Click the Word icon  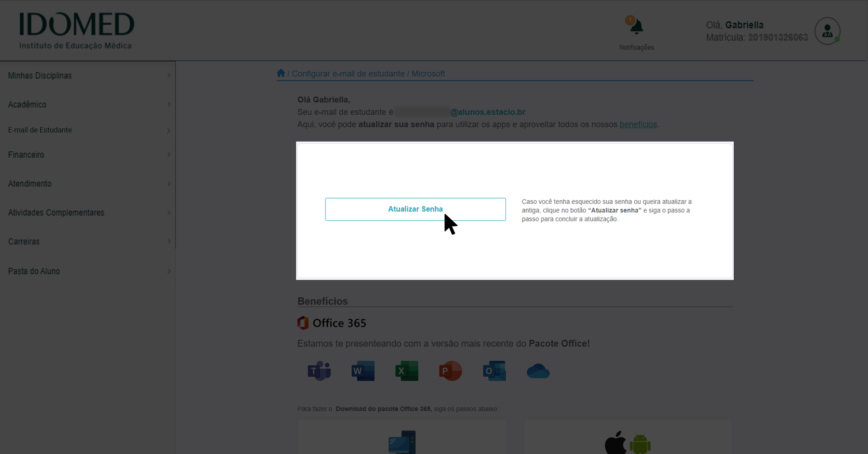363,371
